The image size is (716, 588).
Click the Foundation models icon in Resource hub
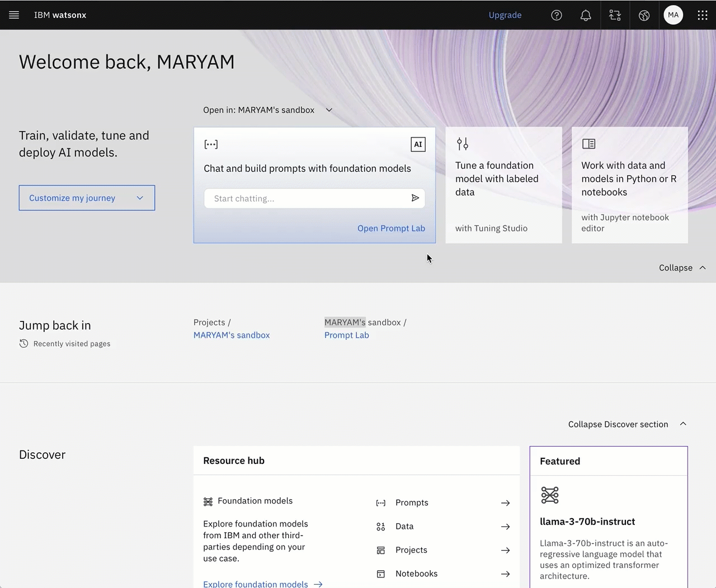click(x=209, y=501)
